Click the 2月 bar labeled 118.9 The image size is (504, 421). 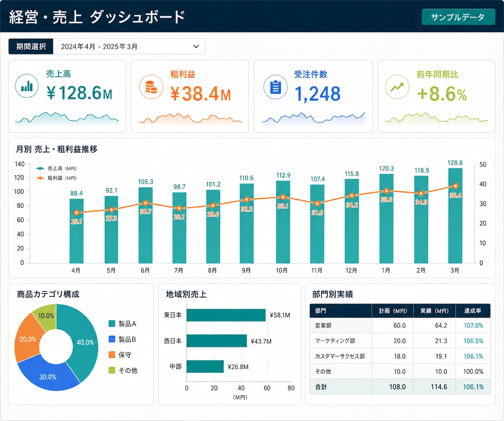tap(421, 219)
